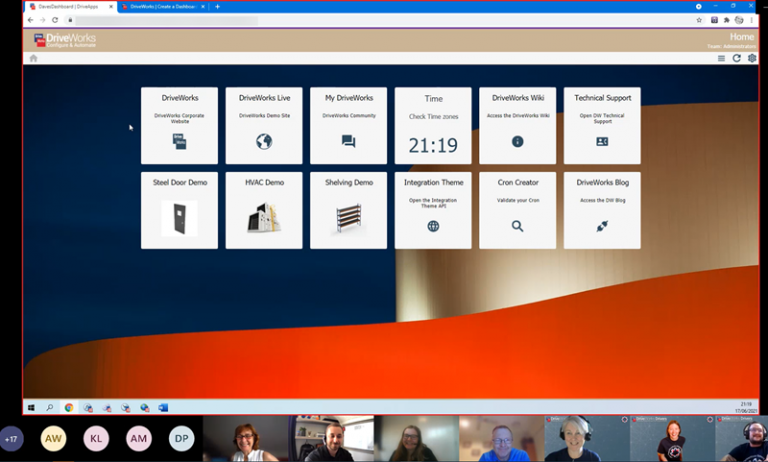Open the Chrome three-dot menu
This screenshot has height=462, width=768.
coord(751,20)
